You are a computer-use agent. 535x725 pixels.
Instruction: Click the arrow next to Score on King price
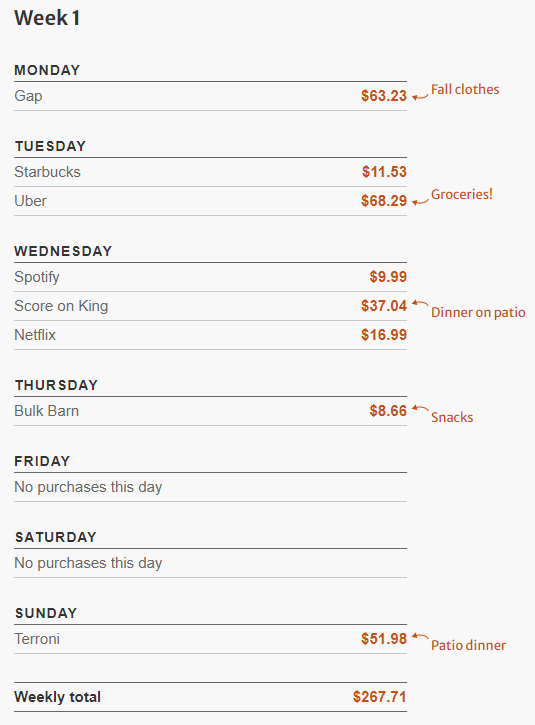coord(420,303)
